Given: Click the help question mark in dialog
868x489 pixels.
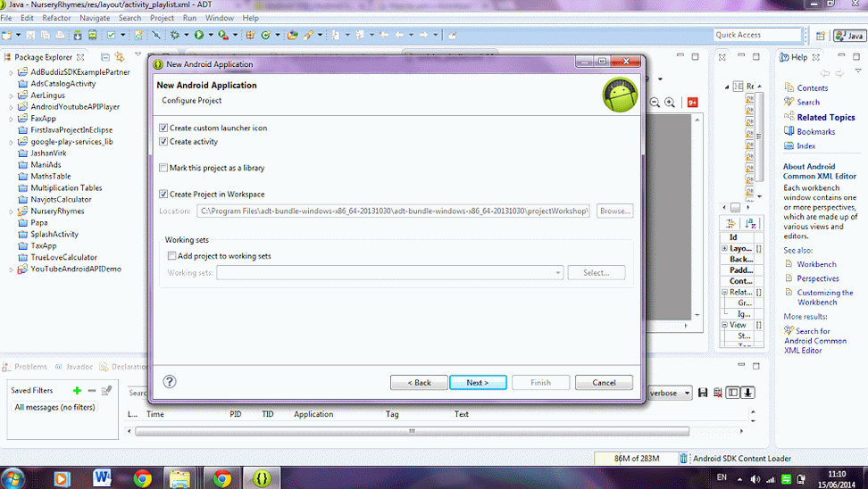Looking at the screenshot, I should click(x=170, y=382).
